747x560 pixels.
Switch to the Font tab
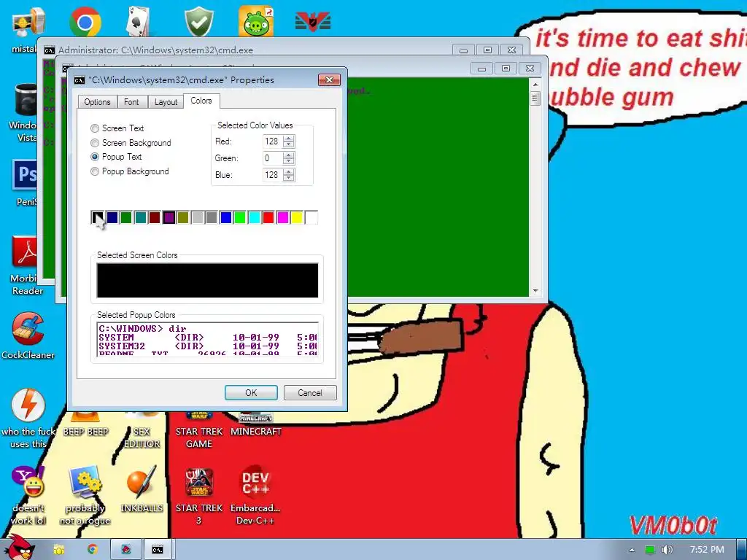[131, 102]
